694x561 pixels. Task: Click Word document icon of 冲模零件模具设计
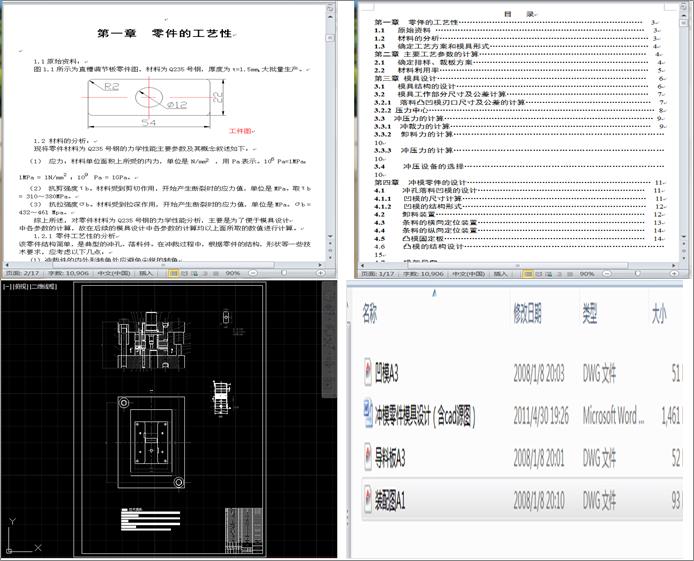(x=368, y=414)
